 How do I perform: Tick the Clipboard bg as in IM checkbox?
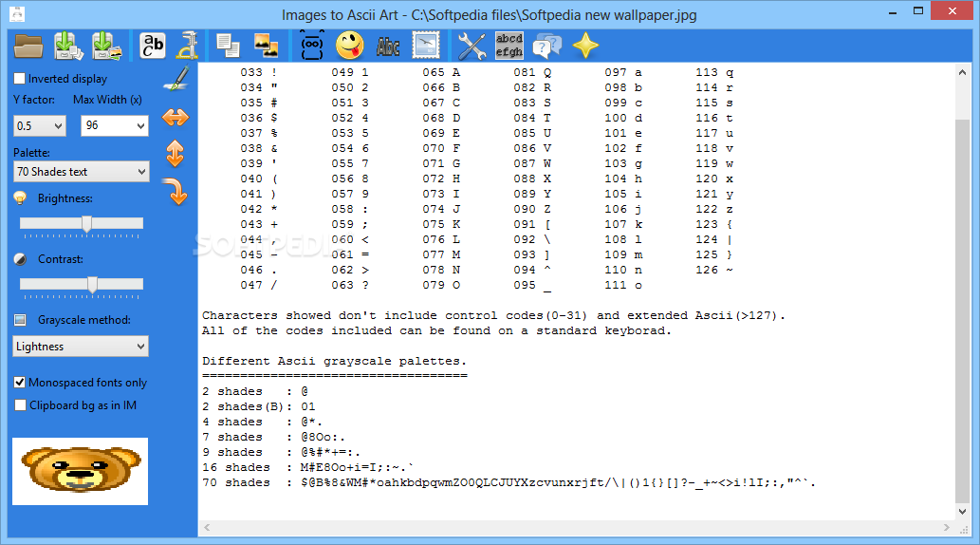(20, 405)
